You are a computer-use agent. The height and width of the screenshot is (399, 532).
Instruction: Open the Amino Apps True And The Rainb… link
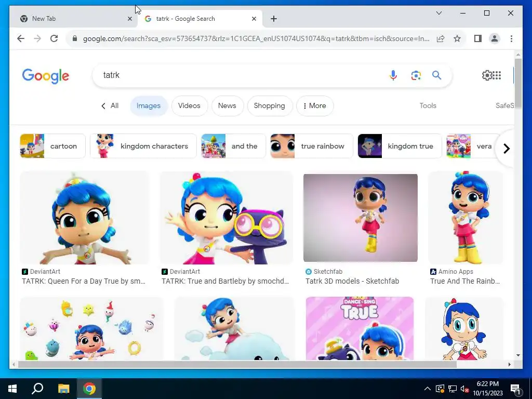point(465,281)
